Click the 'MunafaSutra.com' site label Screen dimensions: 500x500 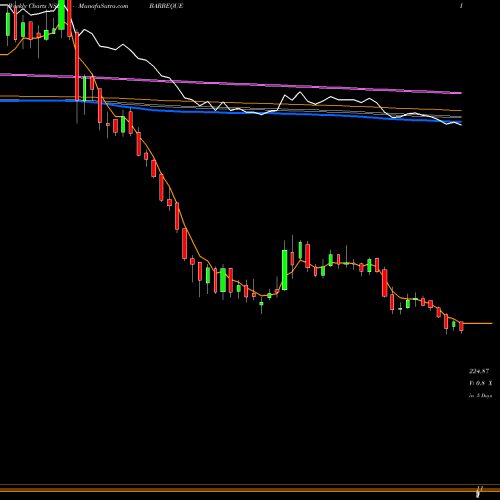click(x=103, y=6)
